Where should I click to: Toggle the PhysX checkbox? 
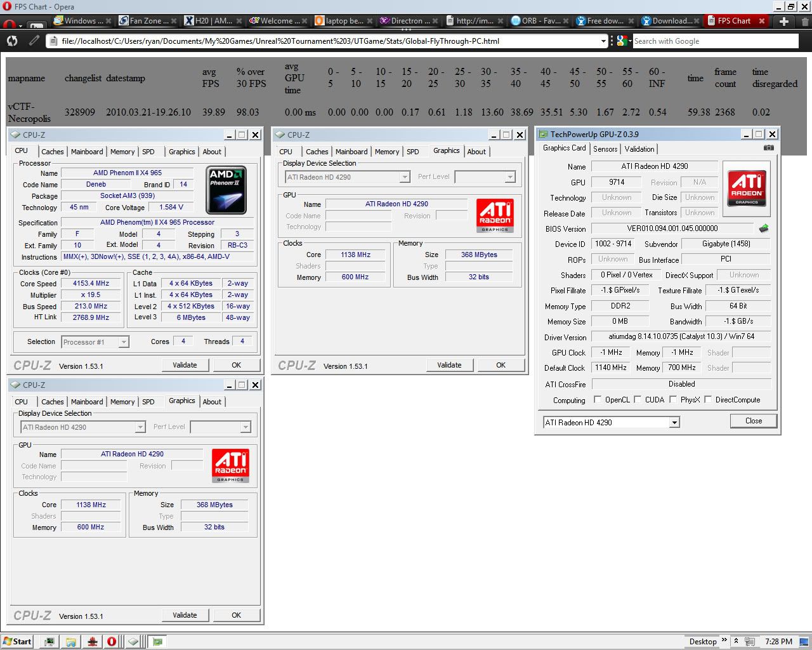coord(673,400)
